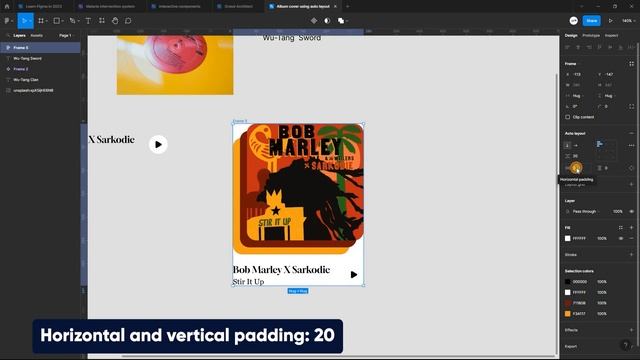Screen dimensions: 640x360
Task: Click the Create component icon
Action: [314, 21]
